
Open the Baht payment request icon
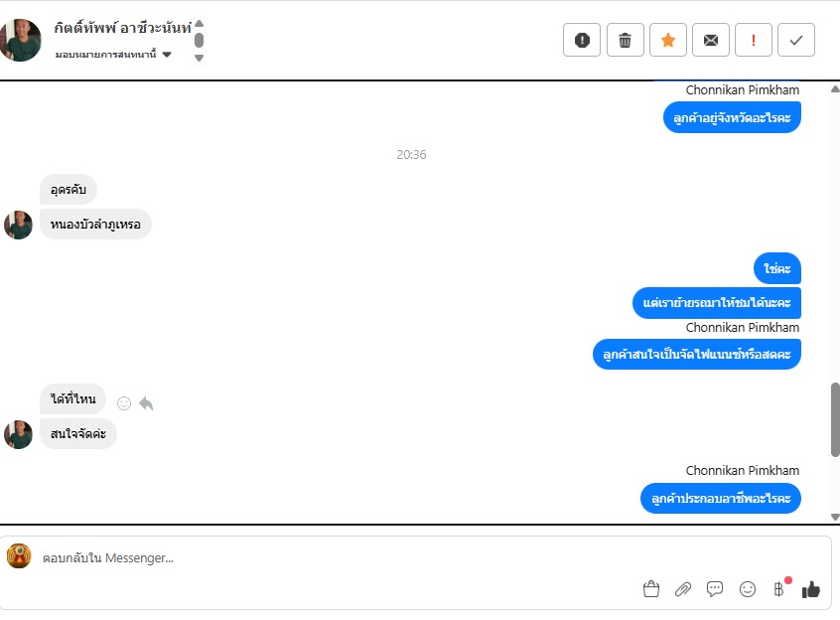click(x=779, y=589)
